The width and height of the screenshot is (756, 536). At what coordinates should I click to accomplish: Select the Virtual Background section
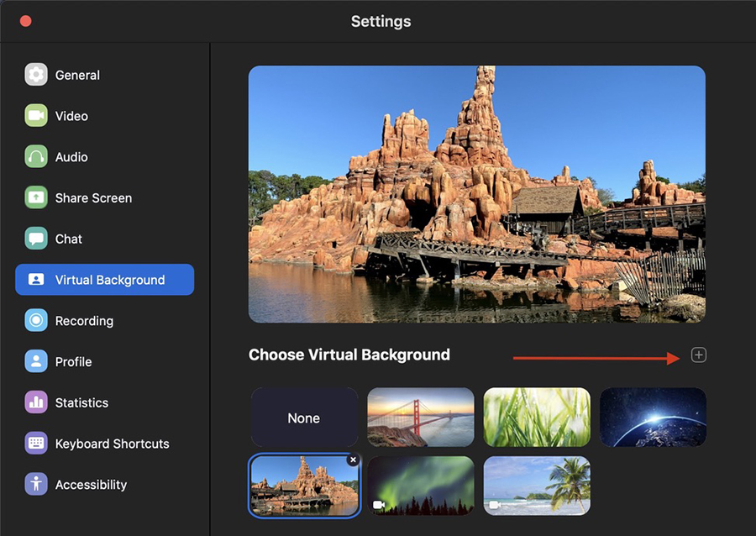[x=104, y=280]
